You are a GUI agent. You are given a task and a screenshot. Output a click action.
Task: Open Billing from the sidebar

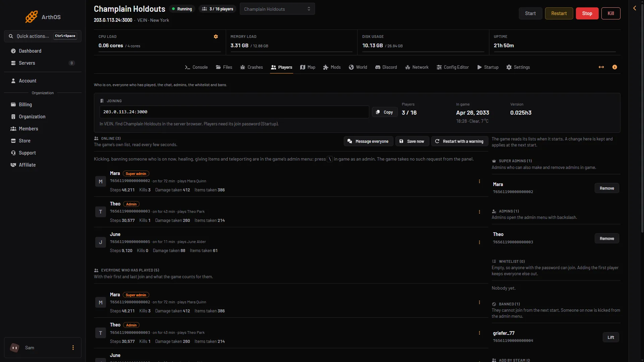point(43,105)
